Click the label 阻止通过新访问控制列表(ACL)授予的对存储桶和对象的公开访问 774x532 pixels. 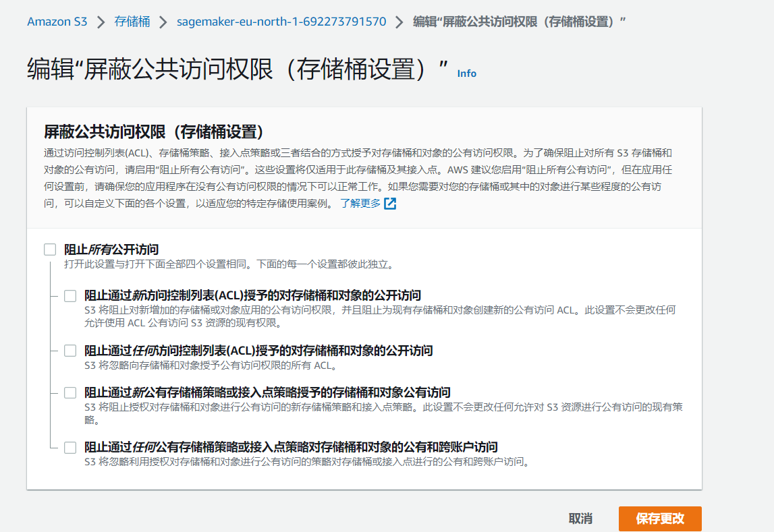click(x=252, y=295)
